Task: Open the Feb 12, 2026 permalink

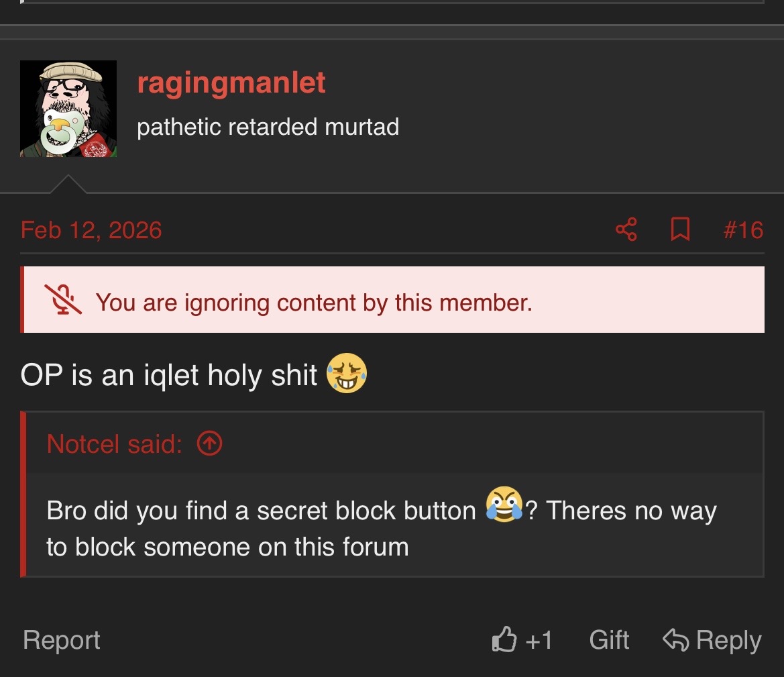Action: [91, 230]
